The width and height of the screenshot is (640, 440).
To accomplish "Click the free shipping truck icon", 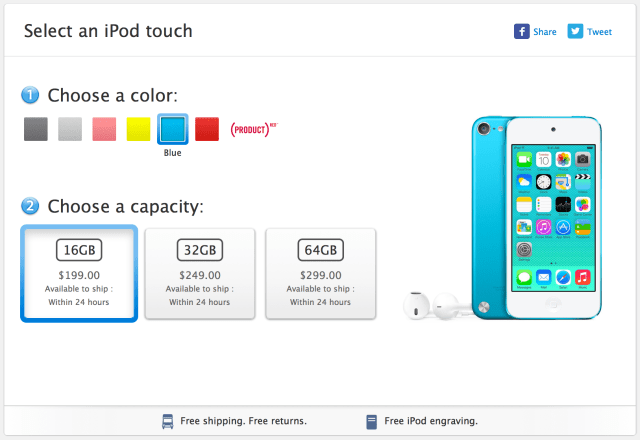I will [x=168, y=421].
